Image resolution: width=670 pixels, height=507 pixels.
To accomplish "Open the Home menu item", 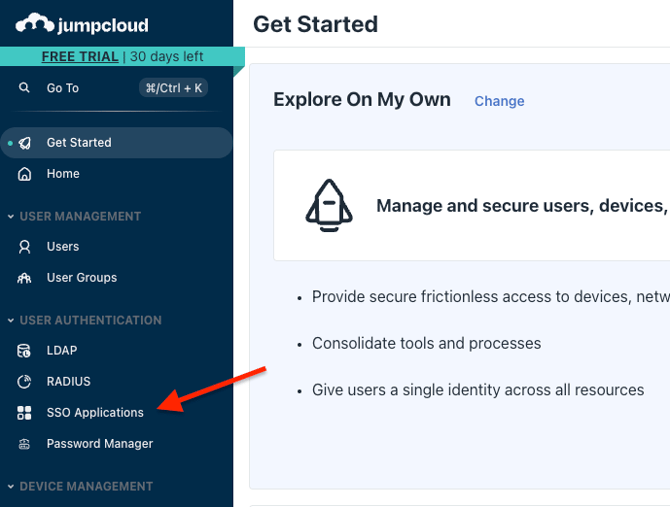I will 116,174.
